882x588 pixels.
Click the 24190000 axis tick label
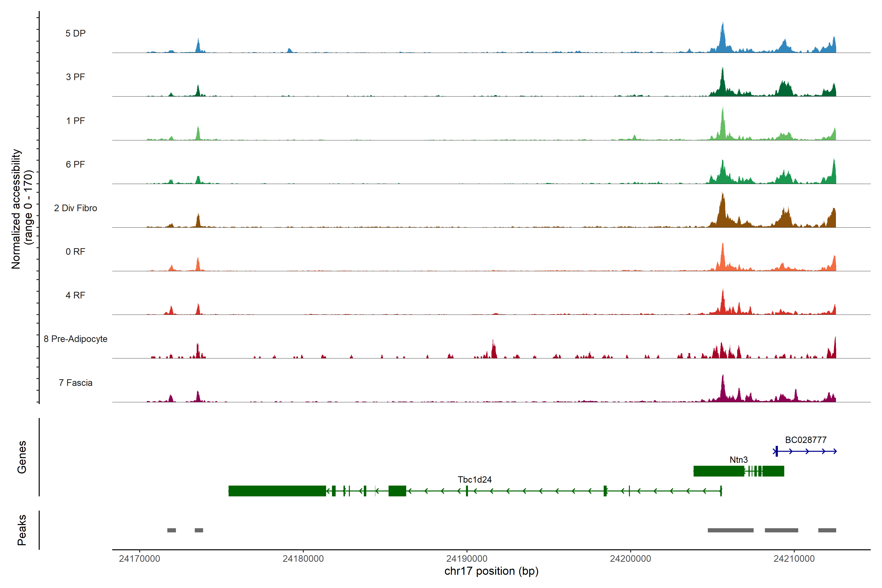coord(466,559)
